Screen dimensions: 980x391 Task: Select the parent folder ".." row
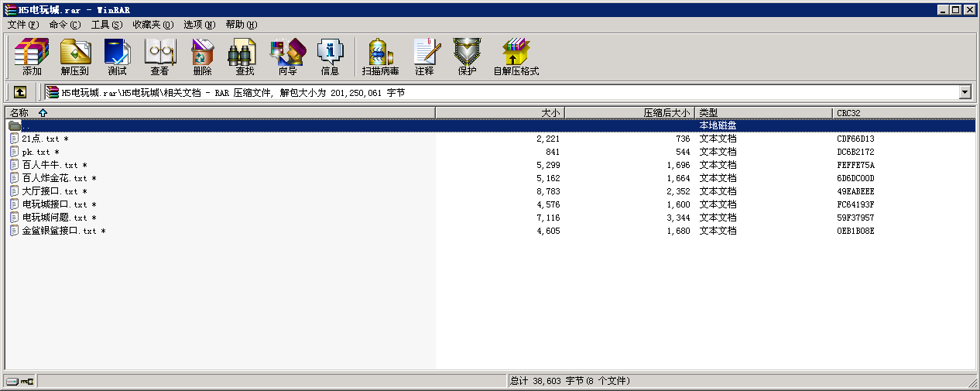coord(27,125)
